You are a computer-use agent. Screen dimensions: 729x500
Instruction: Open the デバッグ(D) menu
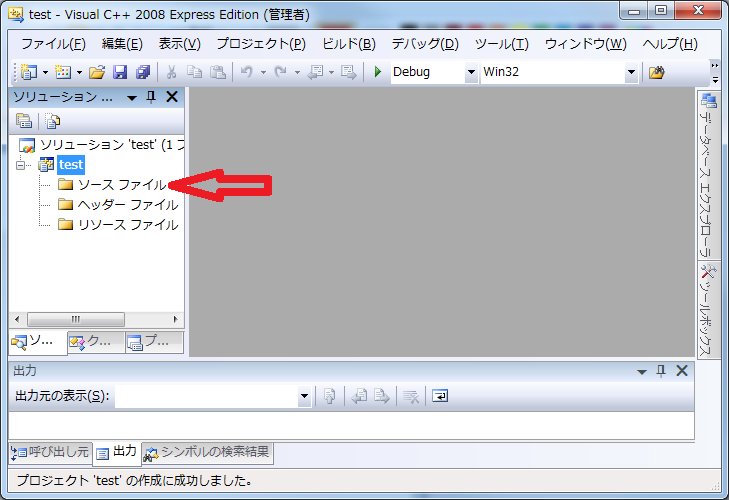[x=425, y=44]
